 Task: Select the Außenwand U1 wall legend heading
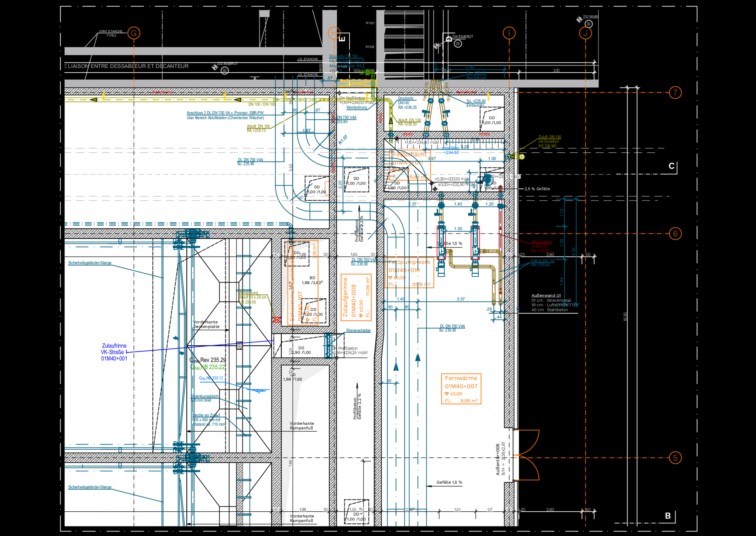click(546, 295)
